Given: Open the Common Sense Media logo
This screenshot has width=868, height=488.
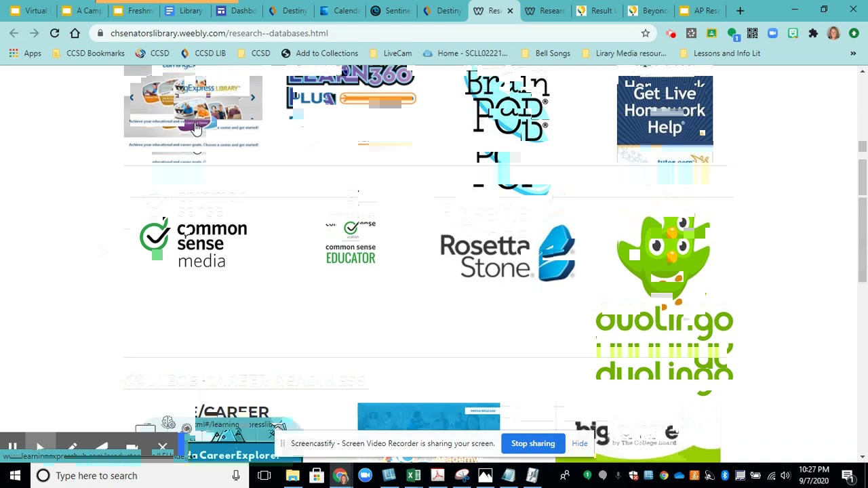Looking at the screenshot, I should (x=193, y=243).
